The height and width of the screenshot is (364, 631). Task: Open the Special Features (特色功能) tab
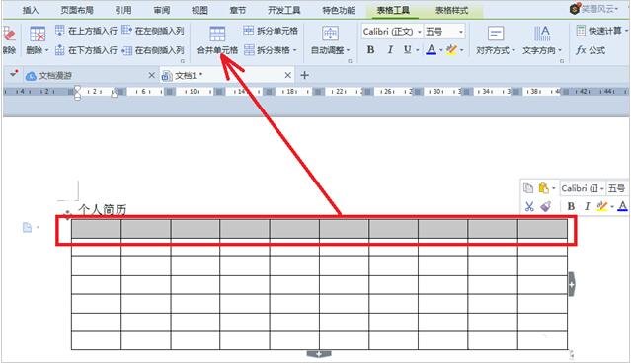339,10
